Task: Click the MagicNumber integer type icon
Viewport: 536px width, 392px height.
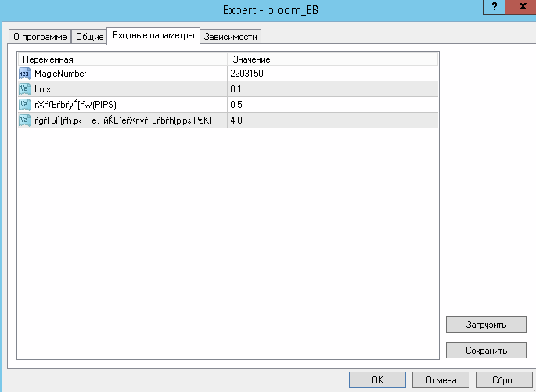Action: coord(25,74)
